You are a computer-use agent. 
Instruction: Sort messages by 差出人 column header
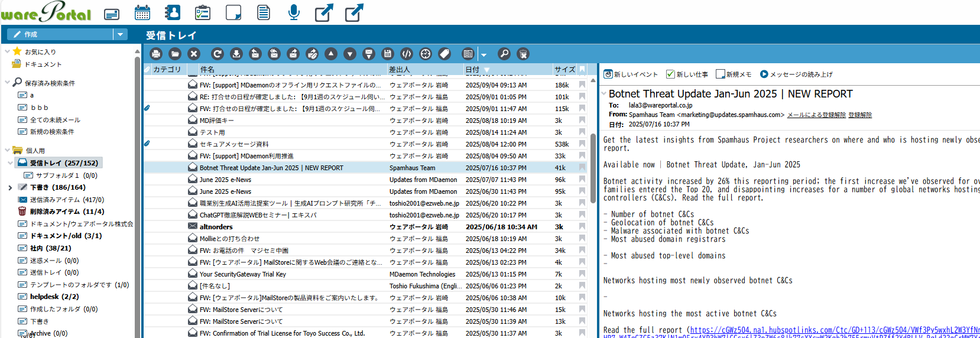pyautogui.click(x=400, y=70)
